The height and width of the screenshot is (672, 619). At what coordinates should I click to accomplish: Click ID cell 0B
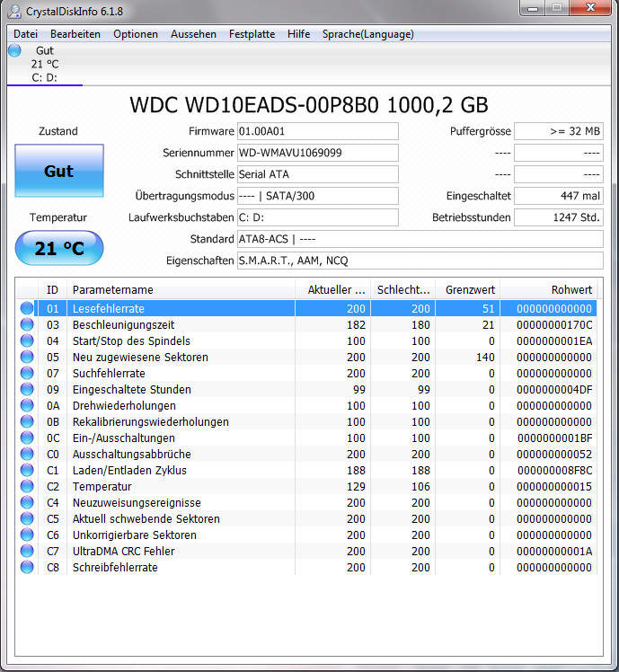(x=53, y=422)
